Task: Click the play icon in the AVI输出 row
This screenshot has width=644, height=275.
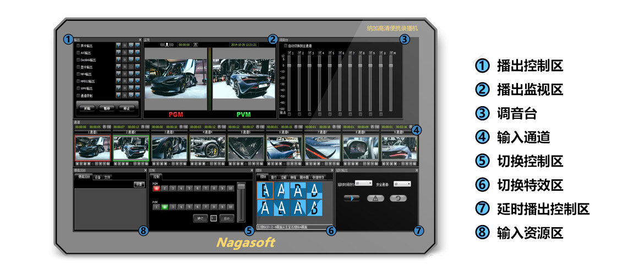Action: coord(118,53)
